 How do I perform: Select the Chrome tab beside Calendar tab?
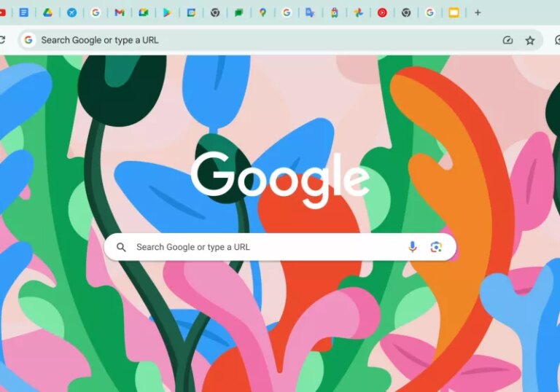215,13
